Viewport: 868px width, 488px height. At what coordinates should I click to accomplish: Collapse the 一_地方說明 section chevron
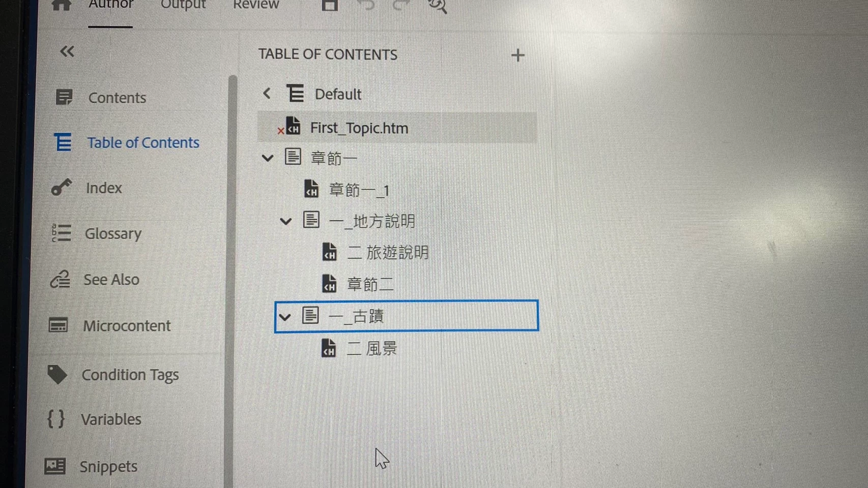click(286, 222)
